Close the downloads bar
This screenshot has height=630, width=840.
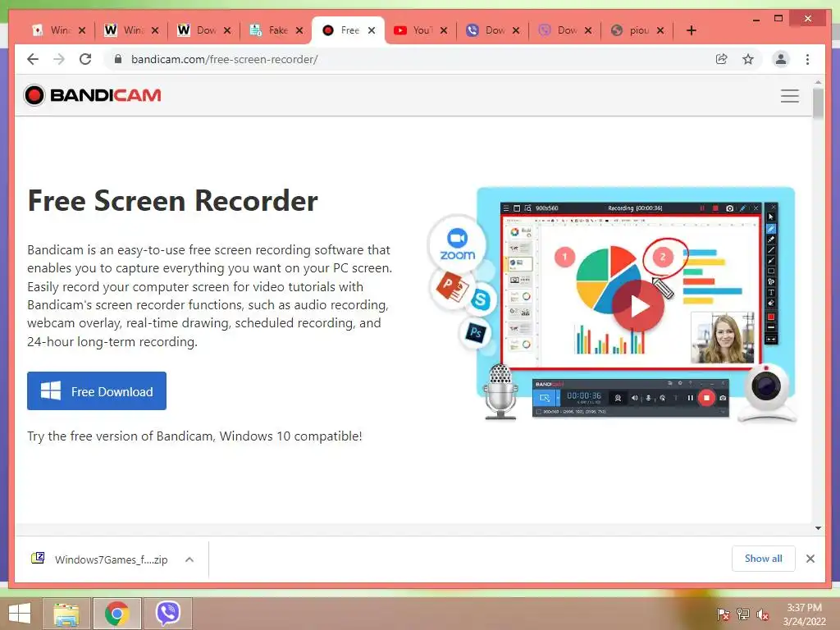[810, 559]
